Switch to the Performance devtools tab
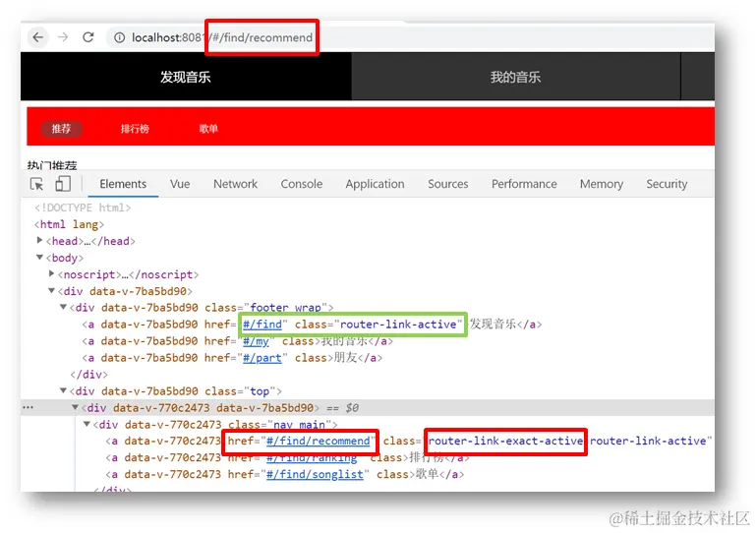The width and height of the screenshot is (756, 533). pos(524,184)
